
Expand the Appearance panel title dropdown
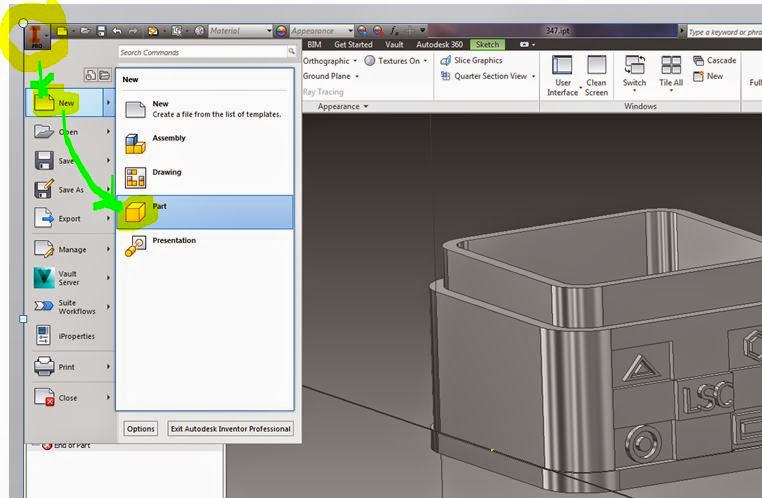click(x=366, y=106)
